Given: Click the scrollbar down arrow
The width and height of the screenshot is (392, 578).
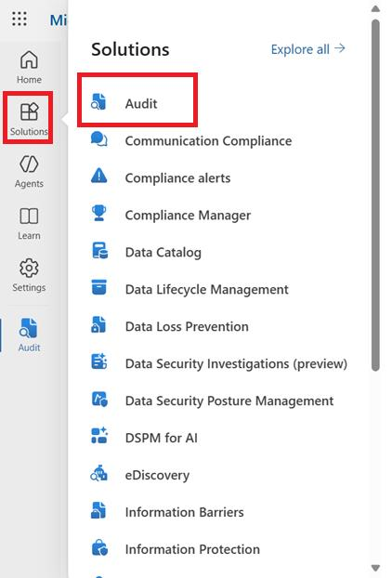Looking at the screenshot, I should point(375,568).
